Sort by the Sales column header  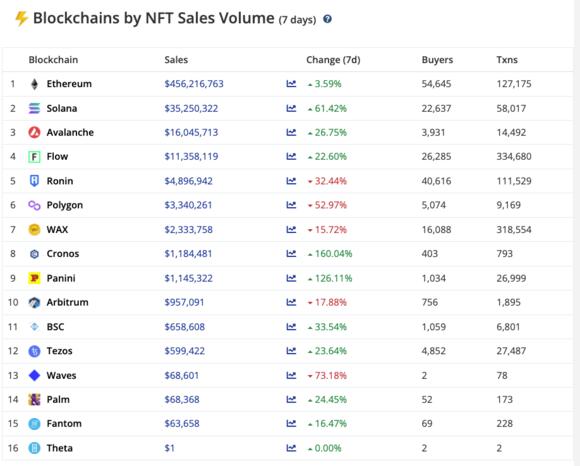[176, 60]
